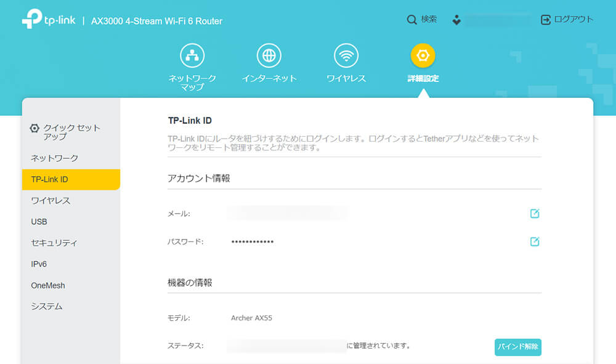Select TP-Link ID sidebar item
The height and width of the screenshot is (364, 616).
click(x=71, y=179)
